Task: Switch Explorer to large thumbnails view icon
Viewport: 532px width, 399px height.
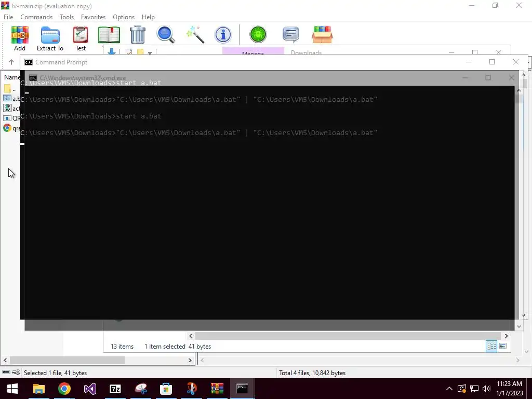Action: (x=503, y=346)
